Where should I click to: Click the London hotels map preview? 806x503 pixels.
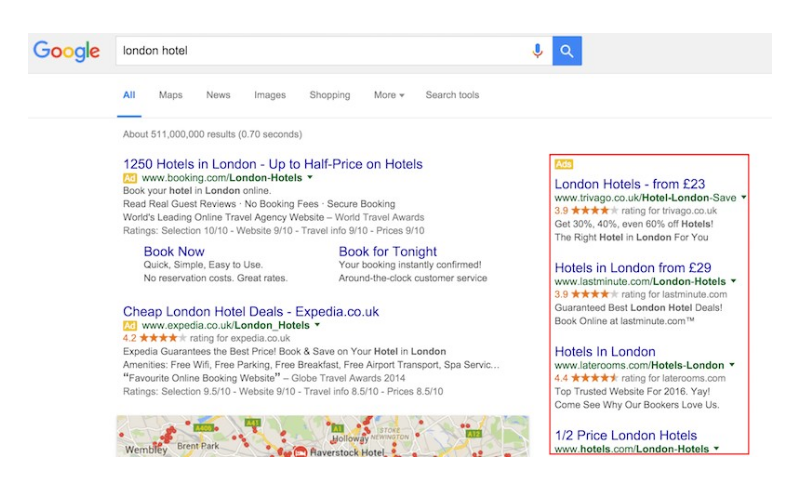tap(323, 436)
